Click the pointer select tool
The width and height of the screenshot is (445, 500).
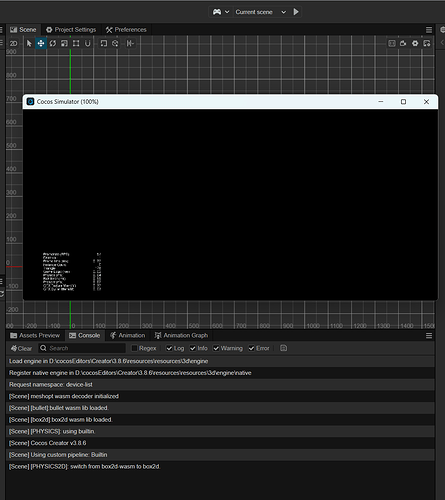click(29, 43)
